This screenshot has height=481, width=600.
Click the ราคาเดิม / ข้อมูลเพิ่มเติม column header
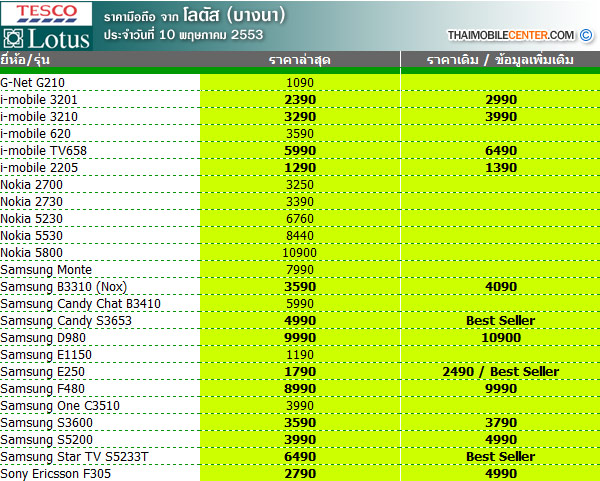click(500, 60)
